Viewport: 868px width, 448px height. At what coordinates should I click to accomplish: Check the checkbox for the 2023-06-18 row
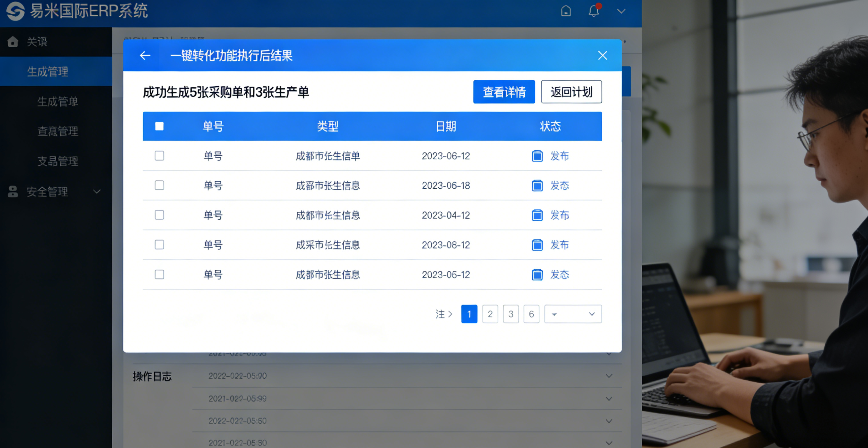(x=159, y=185)
